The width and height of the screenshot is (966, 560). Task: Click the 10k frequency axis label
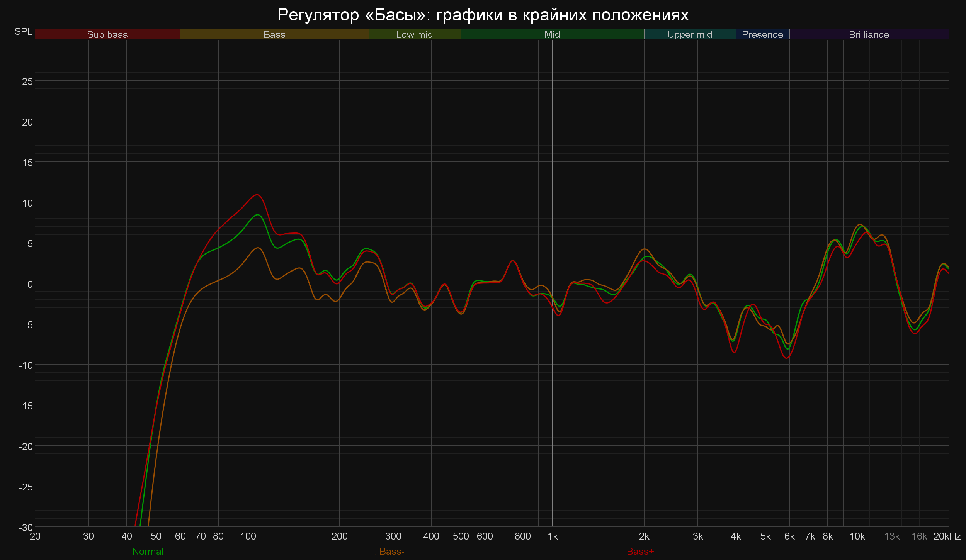point(857,536)
